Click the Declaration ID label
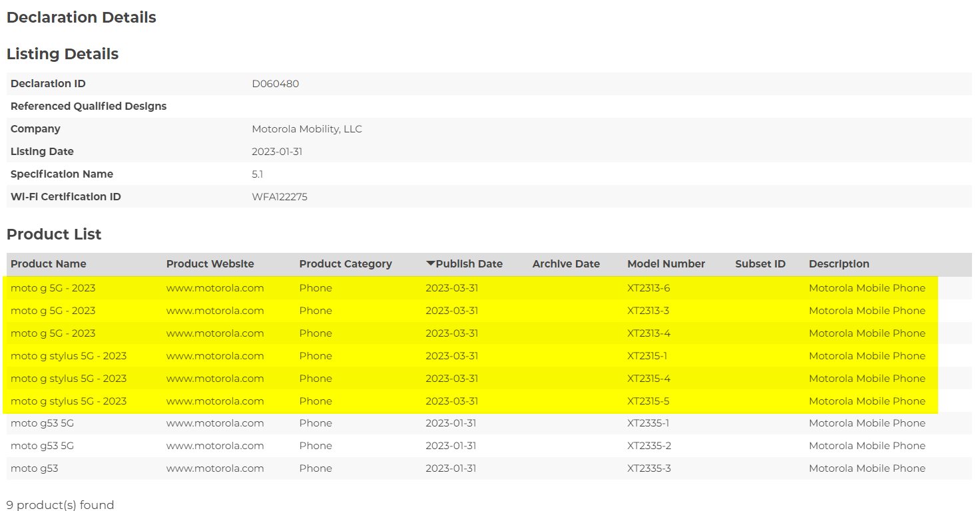 click(48, 84)
